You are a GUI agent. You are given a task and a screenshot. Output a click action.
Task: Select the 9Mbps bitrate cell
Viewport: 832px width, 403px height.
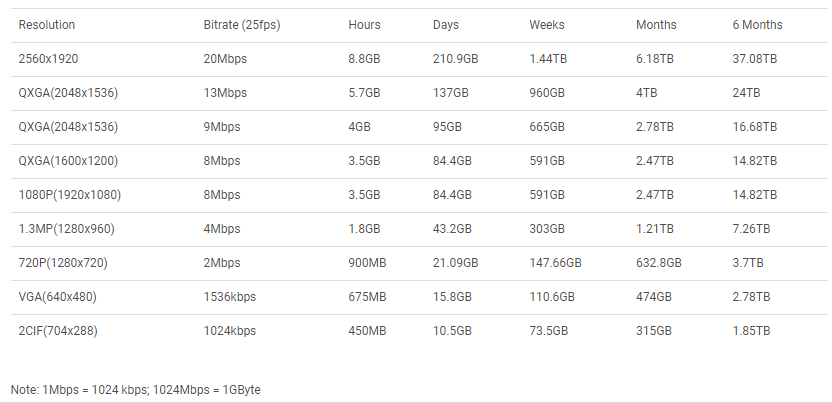[x=222, y=127]
